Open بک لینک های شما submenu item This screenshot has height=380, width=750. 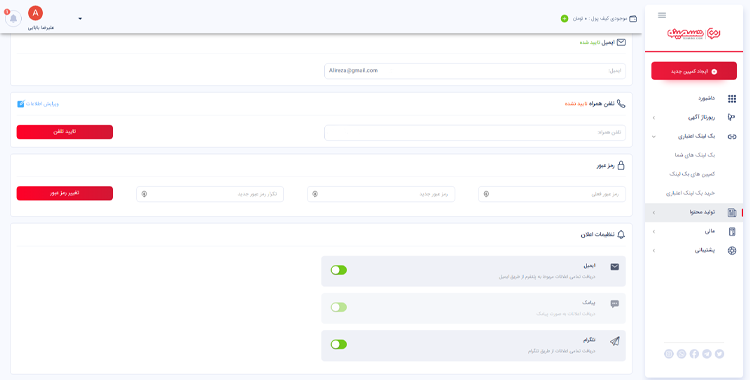[695, 156]
